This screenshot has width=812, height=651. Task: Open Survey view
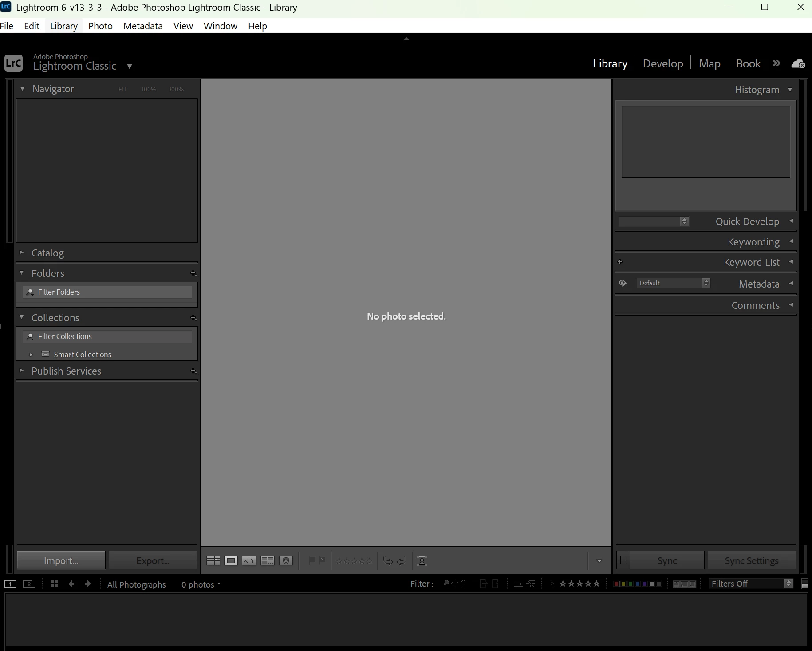click(268, 561)
